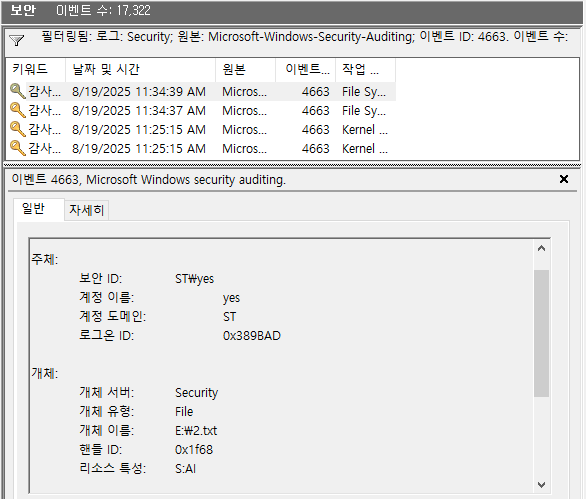
Task: Click the detail pane scroll down arrow
Action: [x=541, y=485]
